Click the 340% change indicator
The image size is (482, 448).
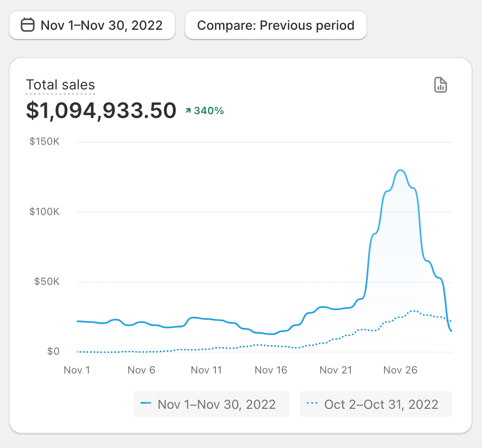(x=209, y=111)
